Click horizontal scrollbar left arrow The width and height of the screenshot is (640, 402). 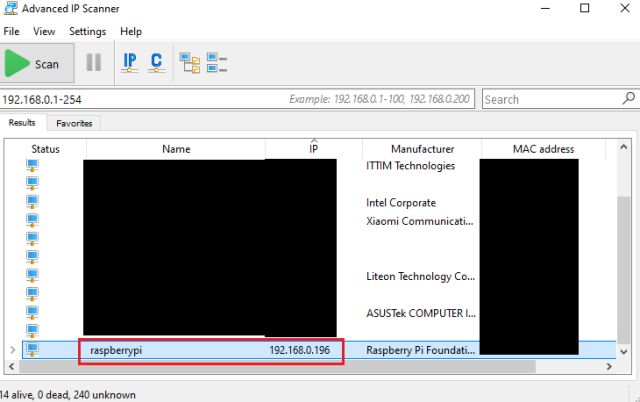(12, 366)
